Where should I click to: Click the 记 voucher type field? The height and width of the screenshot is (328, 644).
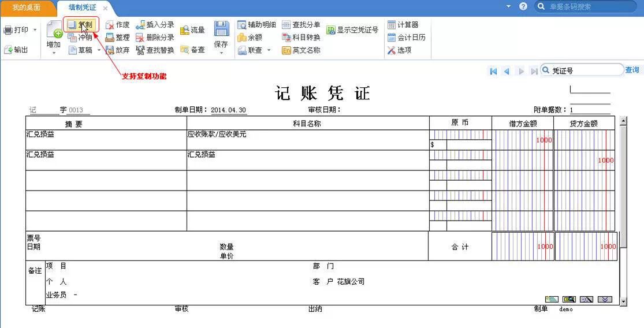(43, 110)
